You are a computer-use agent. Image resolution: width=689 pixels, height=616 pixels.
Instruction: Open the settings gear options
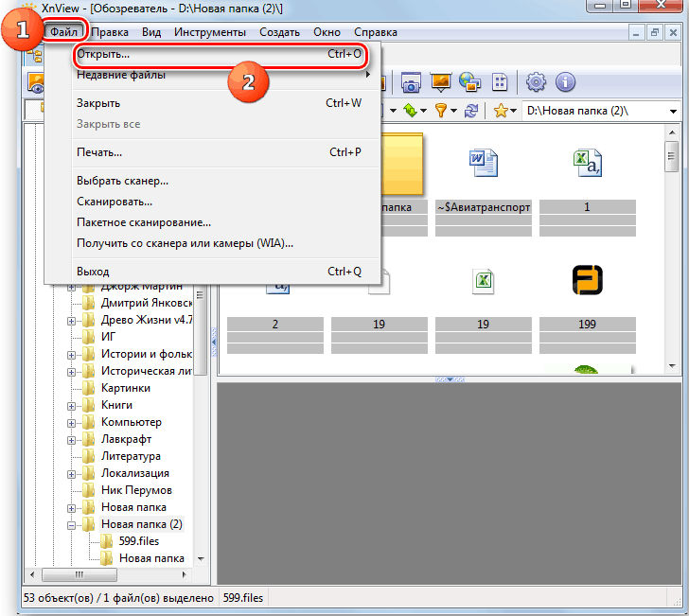536,82
